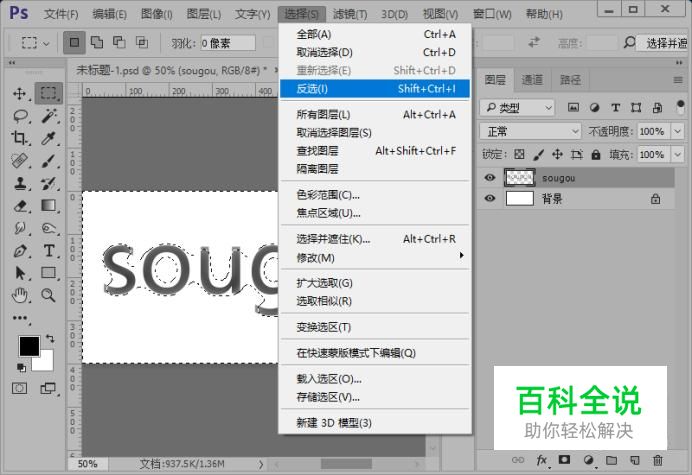The width and height of the screenshot is (692, 475).
Task: Open the background white color swatch
Action: [46, 363]
